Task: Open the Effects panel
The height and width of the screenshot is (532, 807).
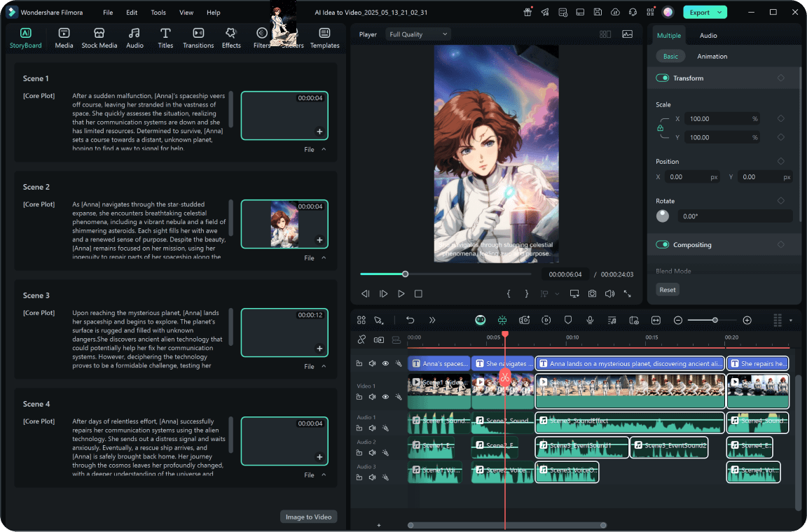Action: [x=231, y=38]
